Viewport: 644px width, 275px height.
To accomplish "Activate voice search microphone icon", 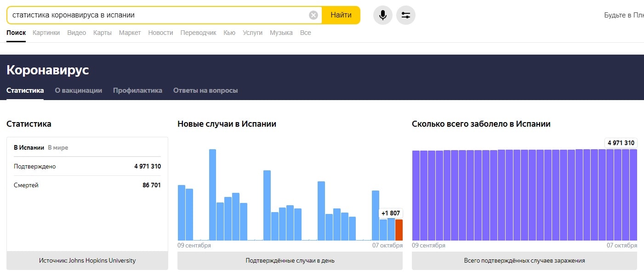I will [382, 15].
